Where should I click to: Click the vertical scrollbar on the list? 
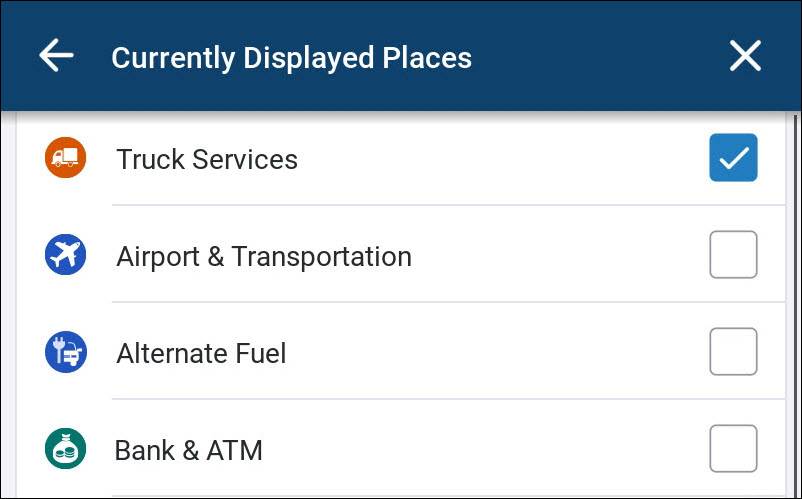point(795,306)
